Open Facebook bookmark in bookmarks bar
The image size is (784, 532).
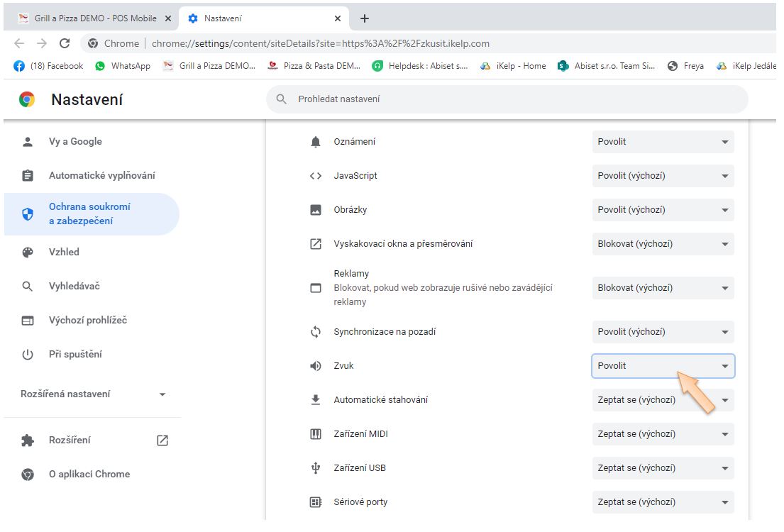coord(48,66)
